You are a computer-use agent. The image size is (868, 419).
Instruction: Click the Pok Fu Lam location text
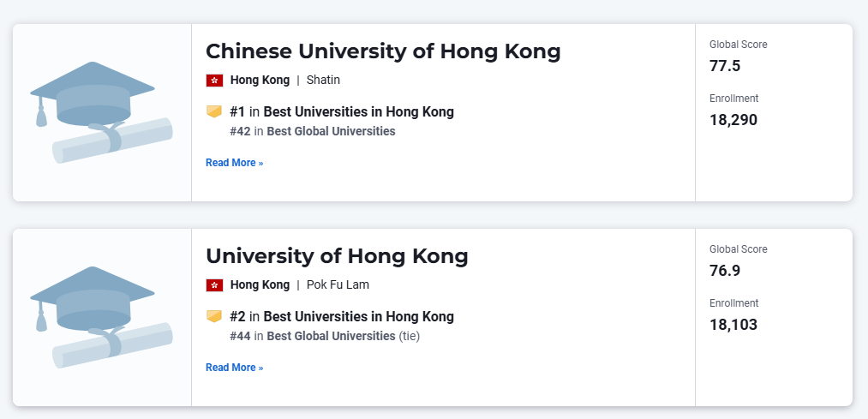(338, 285)
